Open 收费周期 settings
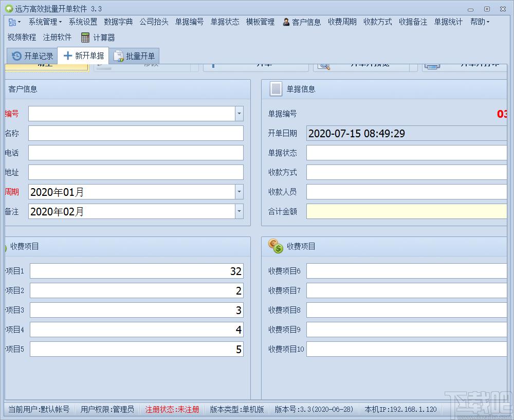 [x=342, y=22]
